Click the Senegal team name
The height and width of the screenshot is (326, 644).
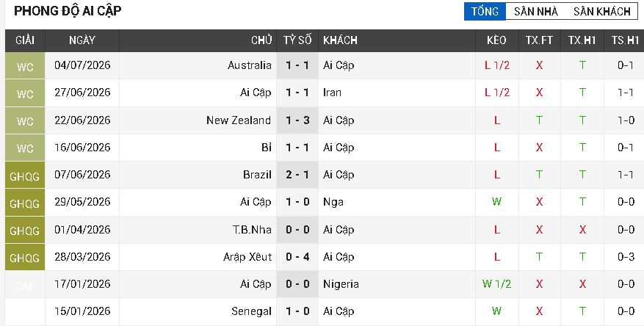pos(251,311)
